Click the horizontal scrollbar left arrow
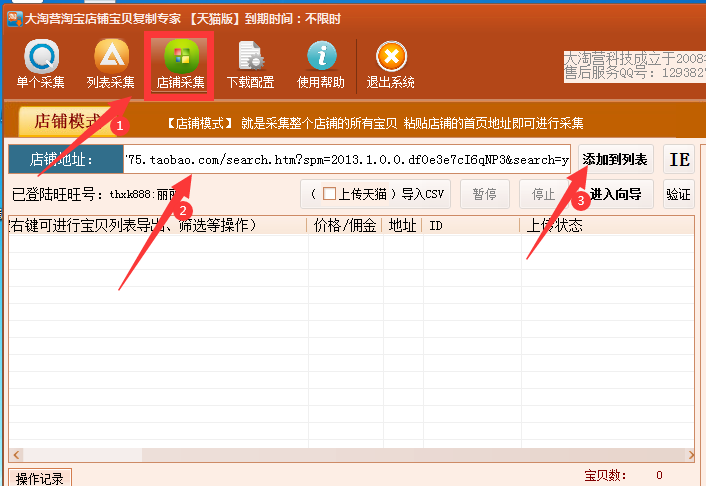 16,454
